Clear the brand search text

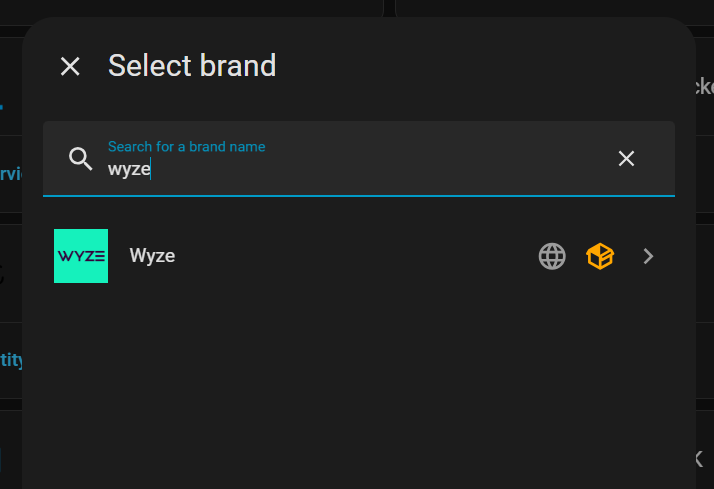[626, 158]
